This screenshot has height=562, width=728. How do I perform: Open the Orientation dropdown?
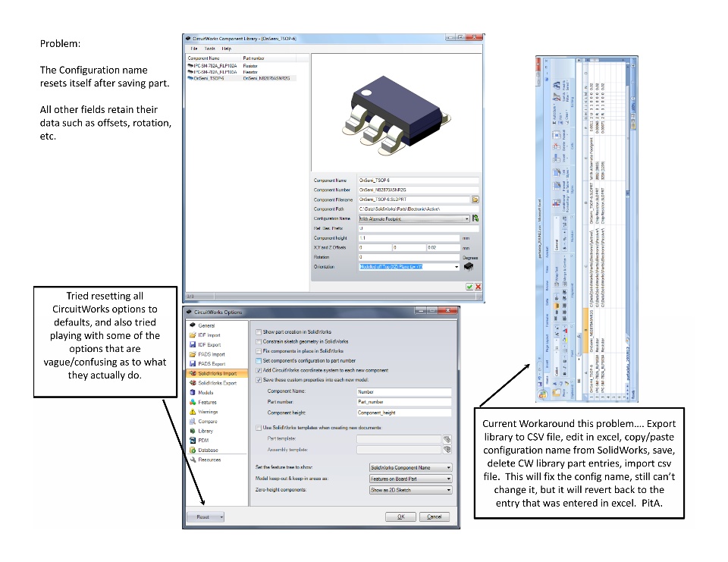456,267
